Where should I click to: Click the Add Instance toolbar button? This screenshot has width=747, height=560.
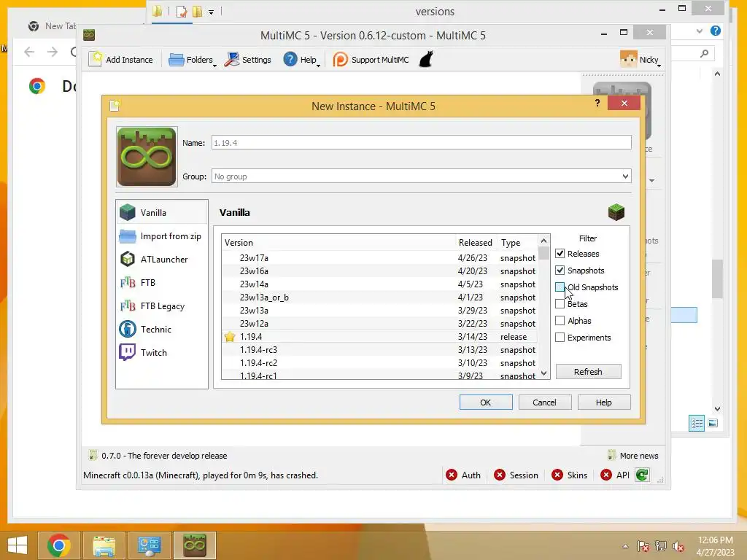(x=121, y=60)
